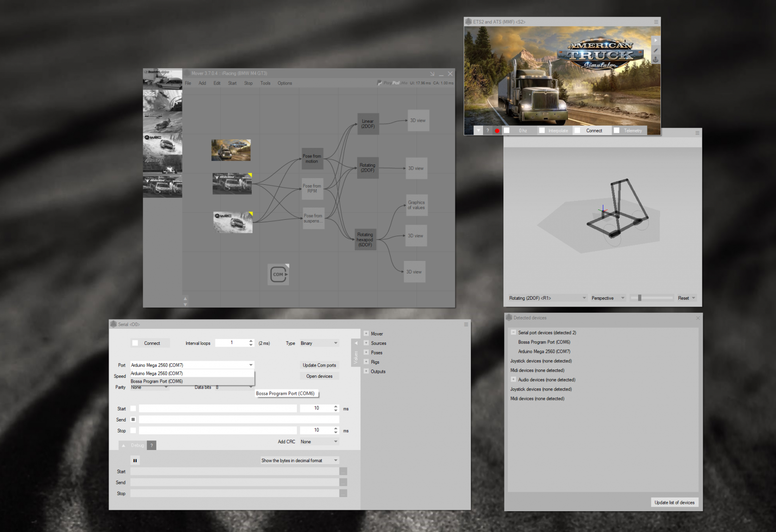
Task: Toggle the 0 hz checkbox
Action: coord(506,130)
